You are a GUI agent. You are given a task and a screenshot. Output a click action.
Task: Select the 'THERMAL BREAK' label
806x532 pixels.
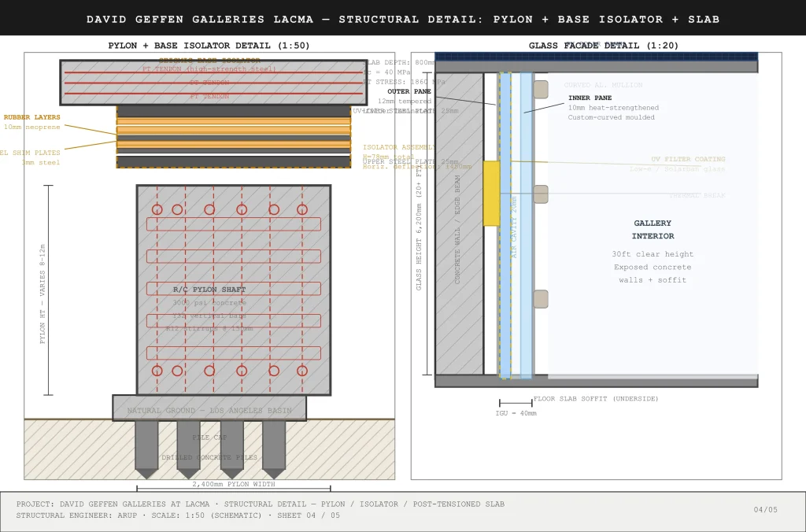[697, 196]
